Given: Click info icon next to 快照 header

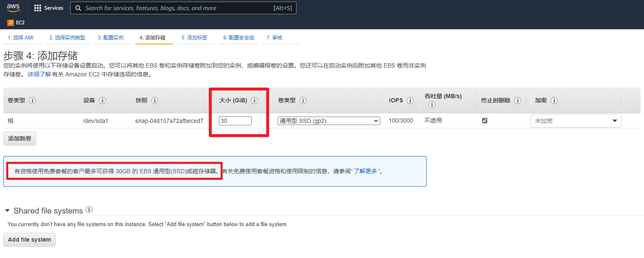Looking at the screenshot, I should click(x=155, y=101).
